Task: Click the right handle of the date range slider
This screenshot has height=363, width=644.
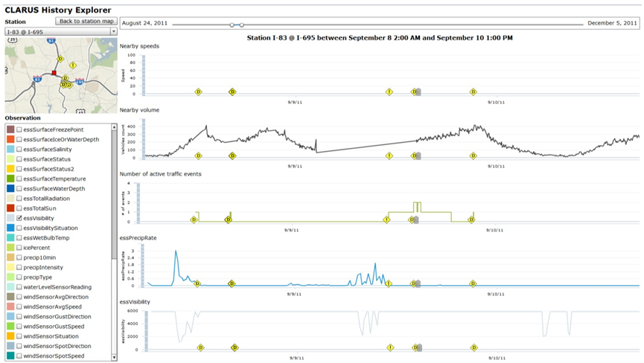Action: coord(242,25)
